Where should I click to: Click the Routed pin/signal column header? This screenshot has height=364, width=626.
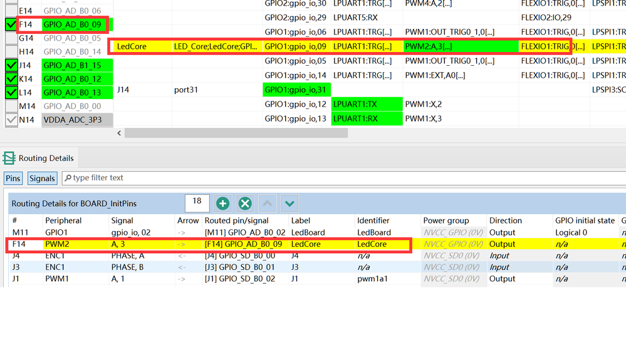pos(236,221)
